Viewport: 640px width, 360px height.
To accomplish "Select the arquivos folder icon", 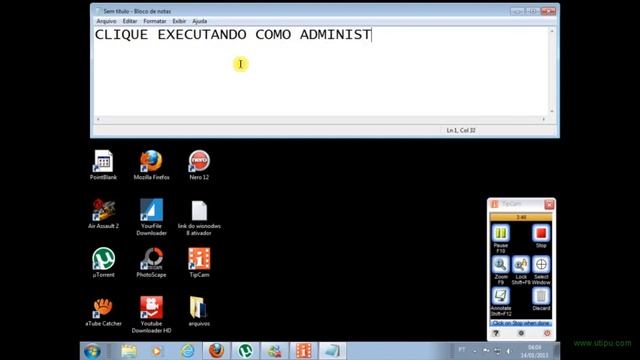I will pyautogui.click(x=199, y=311).
